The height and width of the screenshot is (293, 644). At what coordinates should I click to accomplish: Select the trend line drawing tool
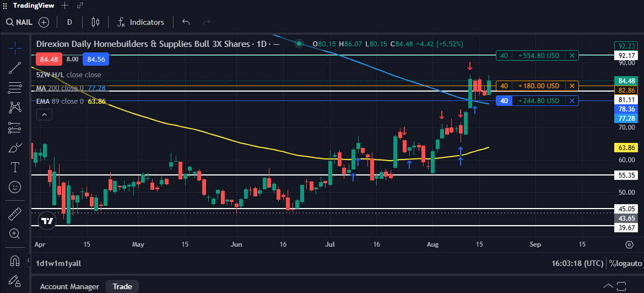pos(15,68)
